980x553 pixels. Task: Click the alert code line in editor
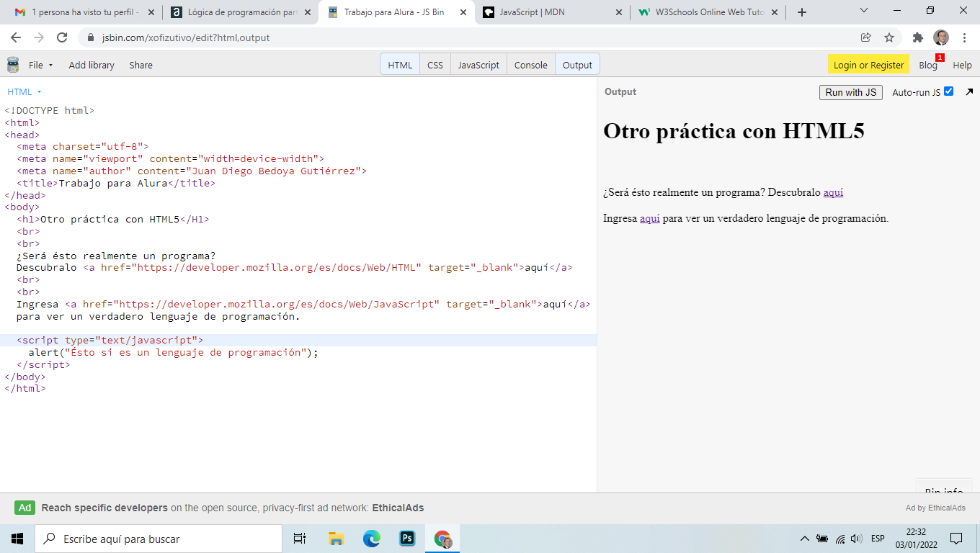point(173,353)
